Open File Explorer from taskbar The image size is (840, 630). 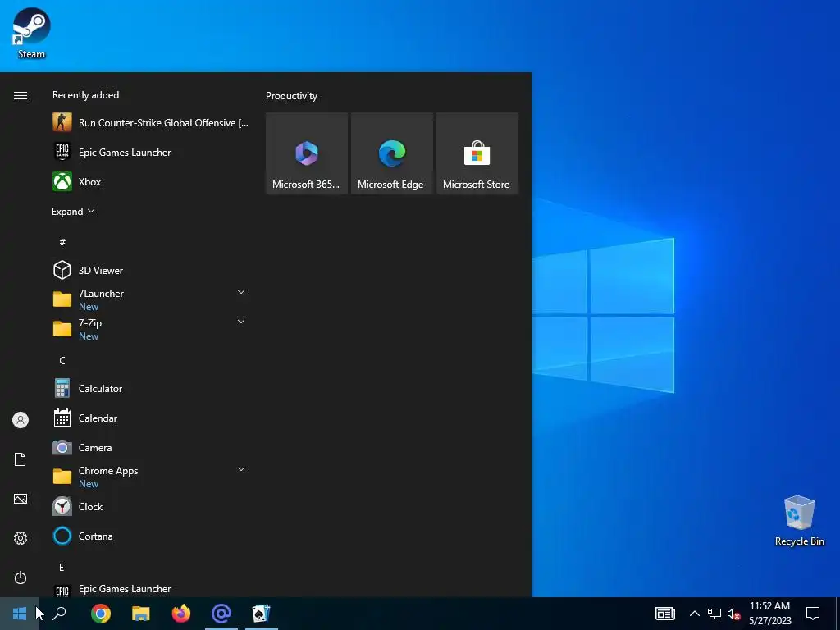tap(141, 614)
